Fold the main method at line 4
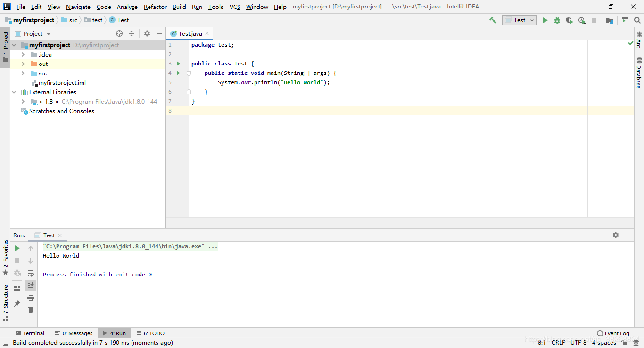 tap(189, 73)
